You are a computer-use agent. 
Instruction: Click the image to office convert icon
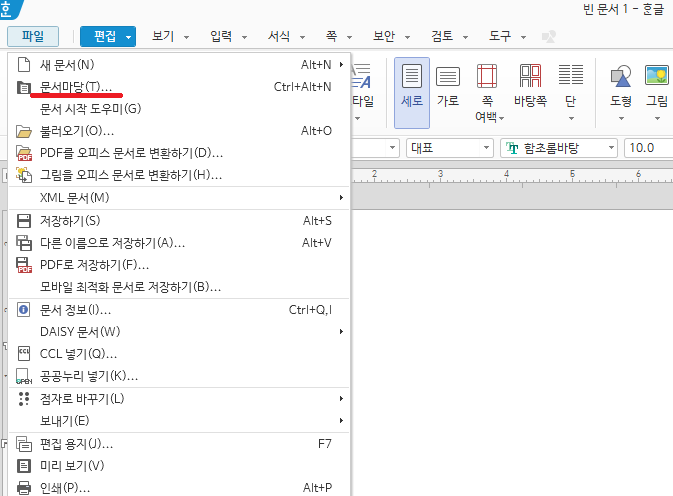point(24,175)
